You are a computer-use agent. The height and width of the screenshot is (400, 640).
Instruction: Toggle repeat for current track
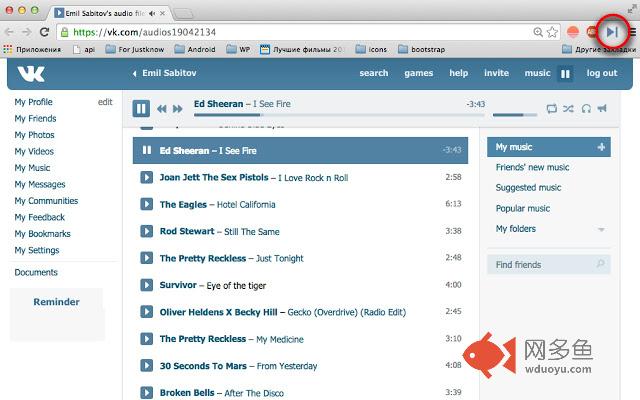coord(551,109)
